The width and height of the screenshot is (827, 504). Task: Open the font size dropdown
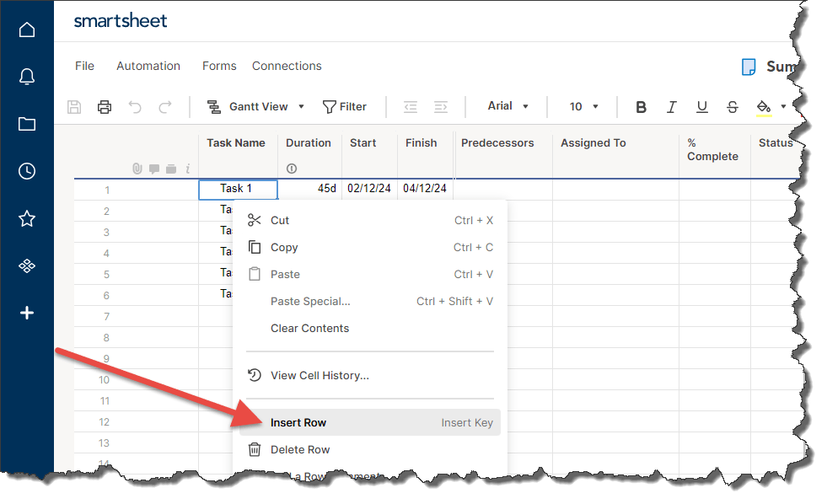point(581,106)
